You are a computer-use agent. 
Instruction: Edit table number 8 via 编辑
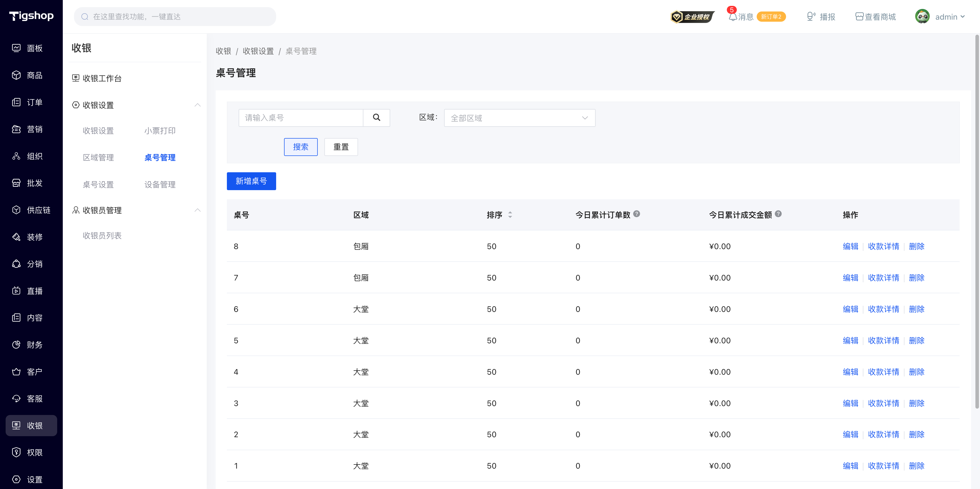point(850,246)
